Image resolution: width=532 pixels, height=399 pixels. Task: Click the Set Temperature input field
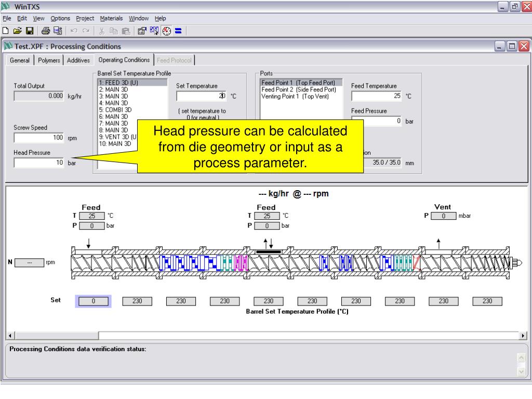[x=201, y=96]
